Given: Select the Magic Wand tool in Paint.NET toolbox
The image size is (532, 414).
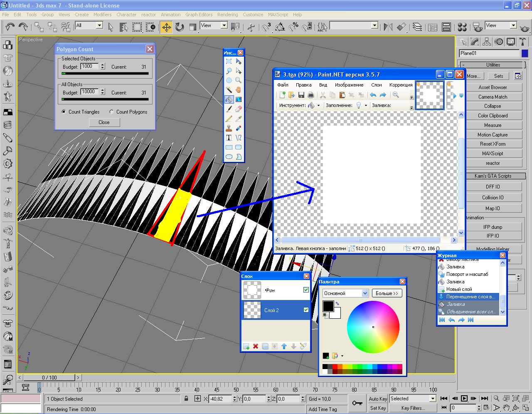Looking at the screenshot, I should coord(229,89).
